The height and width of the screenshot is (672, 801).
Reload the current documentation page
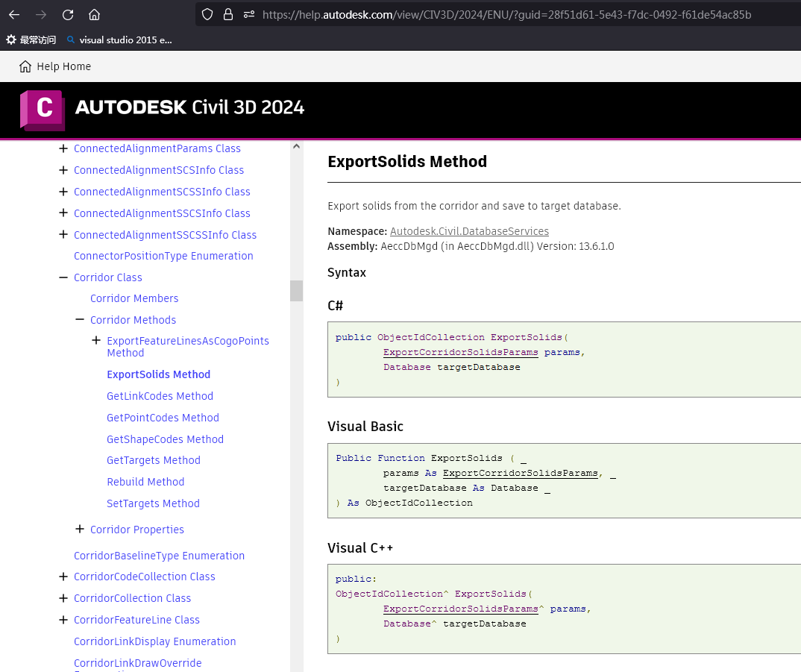click(x=67, y=14)
